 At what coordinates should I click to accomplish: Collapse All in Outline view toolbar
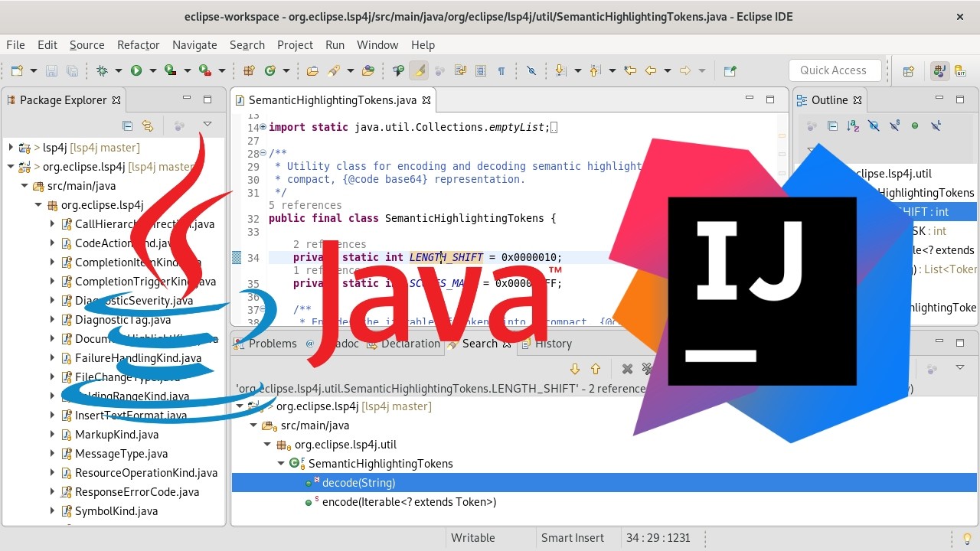point(832,126)
